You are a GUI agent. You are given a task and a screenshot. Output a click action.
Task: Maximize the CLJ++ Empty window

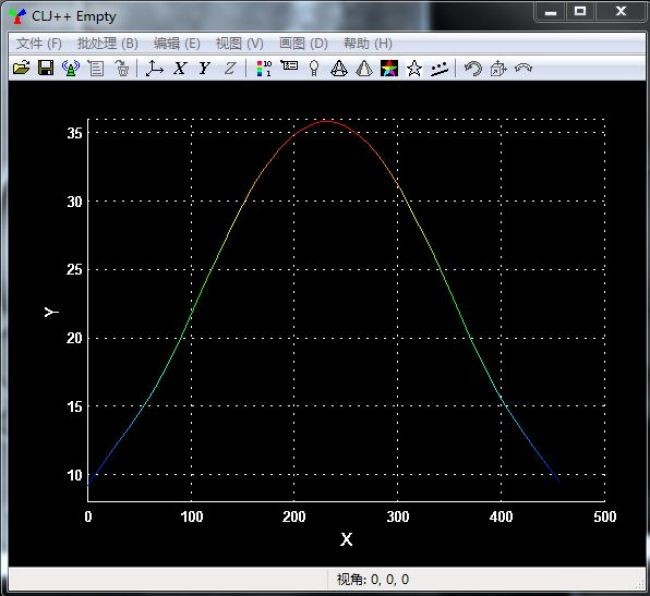(x=580, y=11)
